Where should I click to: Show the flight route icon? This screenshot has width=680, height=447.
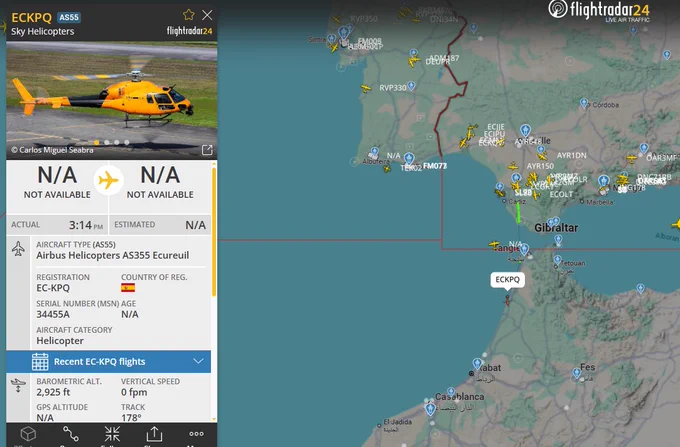pos(71,434)
